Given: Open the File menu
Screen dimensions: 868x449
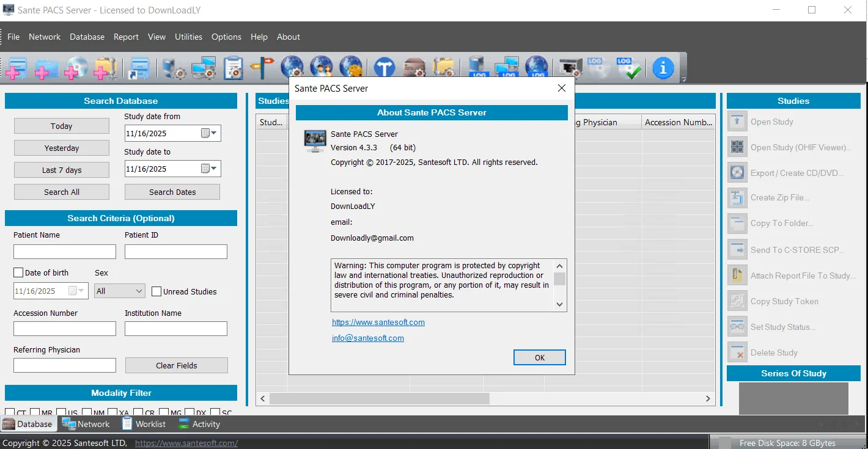Looking at the screenshot, I should (x=13, y=37).
